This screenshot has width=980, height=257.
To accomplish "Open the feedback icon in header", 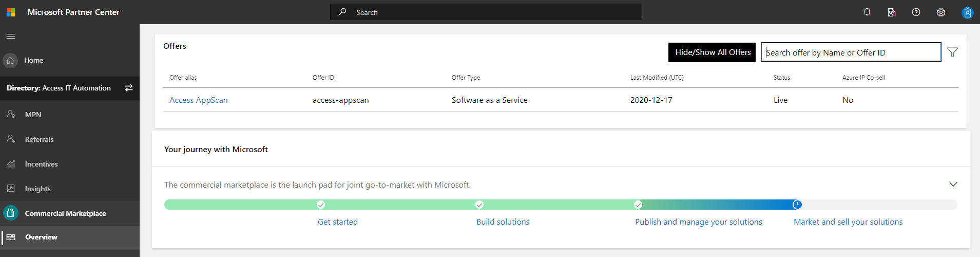I will tap(892, 12).
